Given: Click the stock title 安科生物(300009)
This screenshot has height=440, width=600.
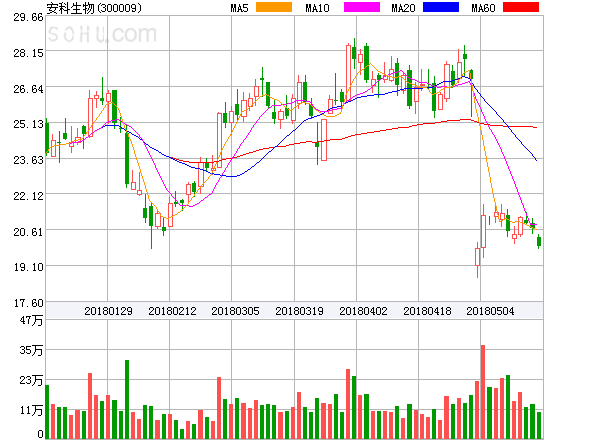Looking at the screenshot, I should [94, 8].
